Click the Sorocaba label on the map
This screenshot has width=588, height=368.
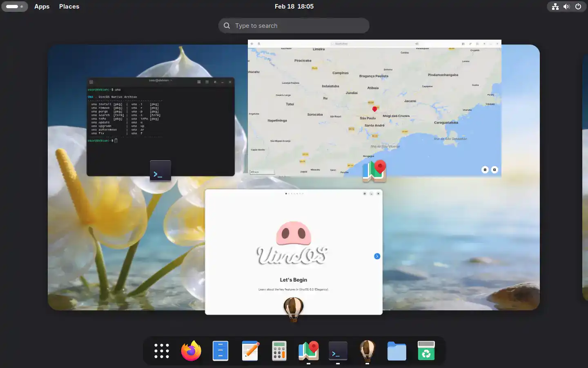click(x=315, y=114)
